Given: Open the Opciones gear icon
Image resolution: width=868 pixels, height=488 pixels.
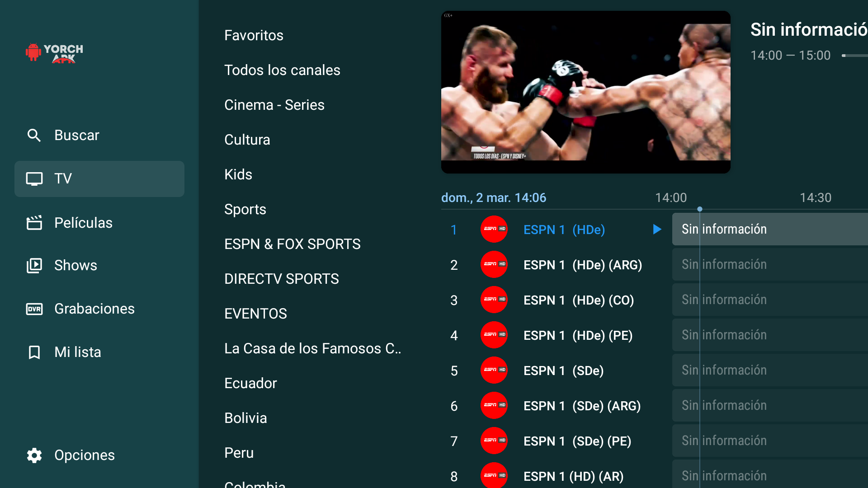Looking at the screenshot, I should click(34, 455).
